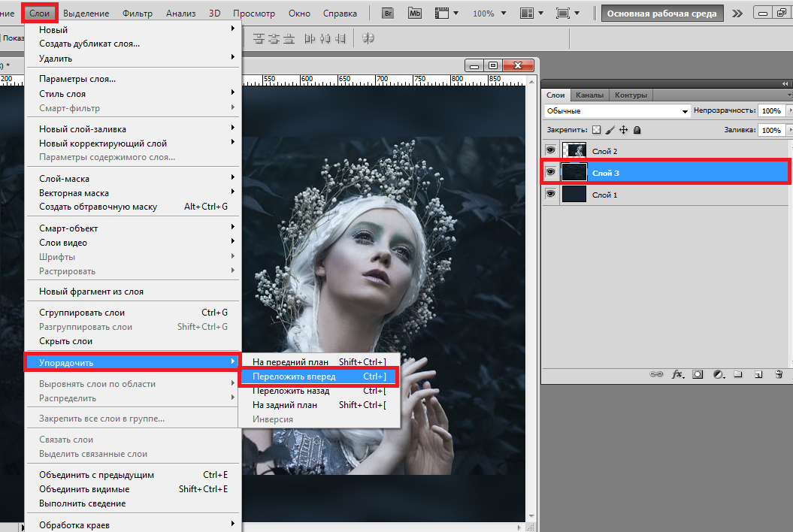Select Объединить видимые in the Слои menu
Image resolution: width=793 pixels, height=532 pixels.
(x=83, y=489)
